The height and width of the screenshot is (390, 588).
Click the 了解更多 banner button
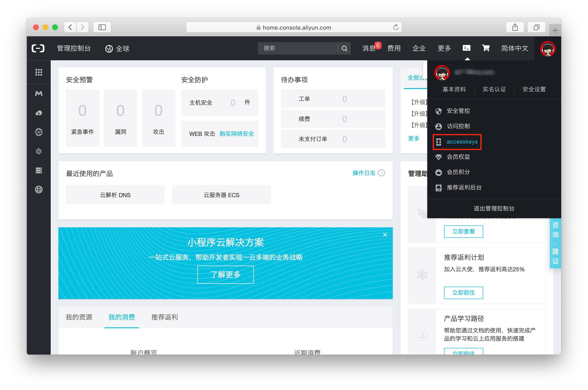(x=225, y=275)
